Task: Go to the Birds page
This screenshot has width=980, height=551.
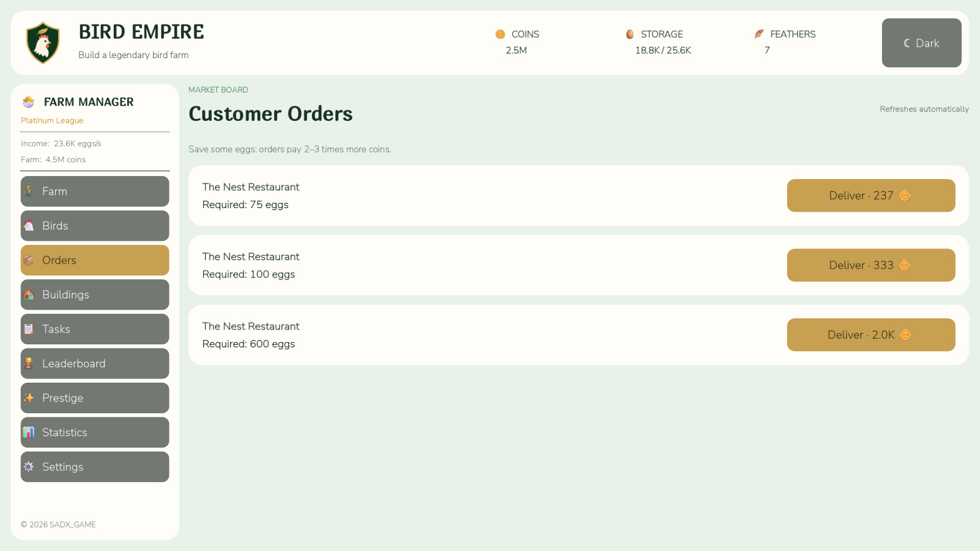Action: pos(95,226)
